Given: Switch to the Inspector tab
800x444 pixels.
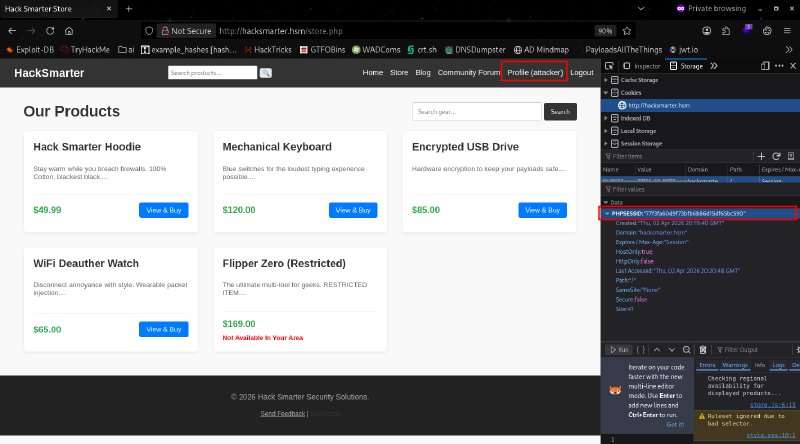Looking at the screenshot, I should (642, 66).
